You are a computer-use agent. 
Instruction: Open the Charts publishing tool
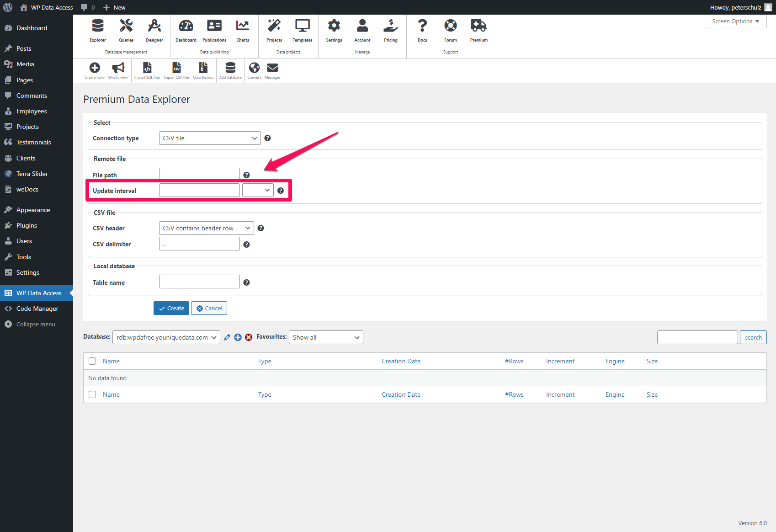coord(243,30)
